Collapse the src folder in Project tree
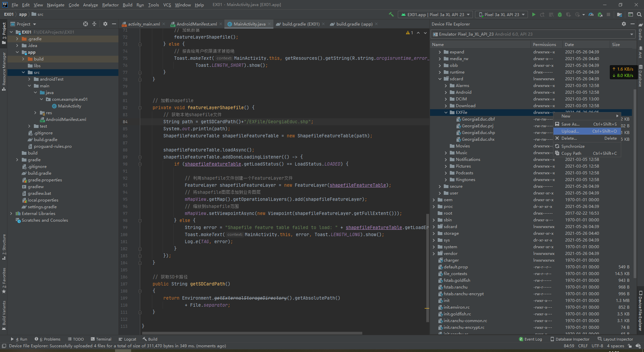 pos(23,73)
